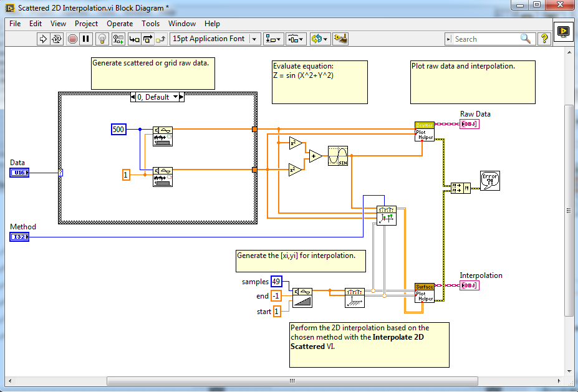
Task: Click the Step Over button
Action: (x=147, y=39)
